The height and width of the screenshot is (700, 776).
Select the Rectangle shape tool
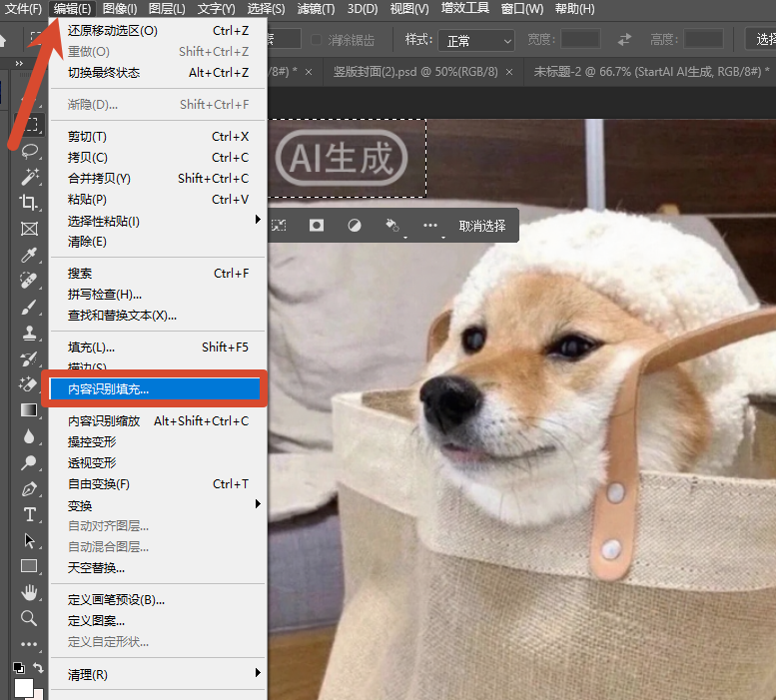coord(29,566)
